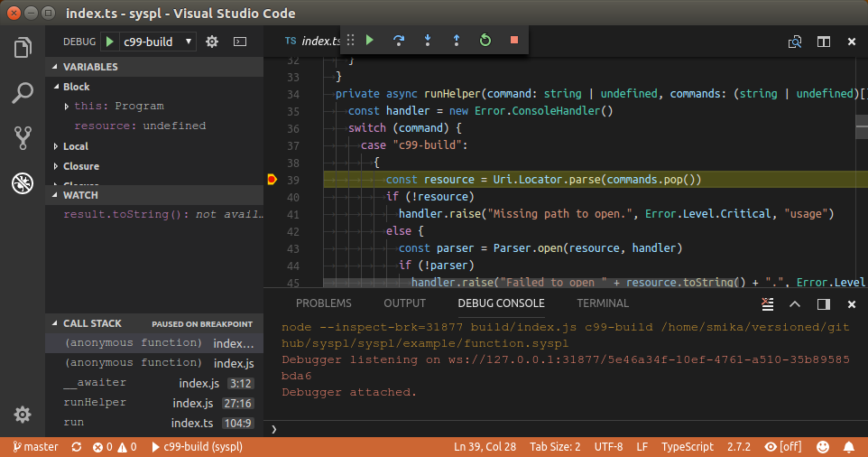This screenshot has width=868, height=457.
Task: Toggle editor split layout icon
Action: [x=823, y=42]
